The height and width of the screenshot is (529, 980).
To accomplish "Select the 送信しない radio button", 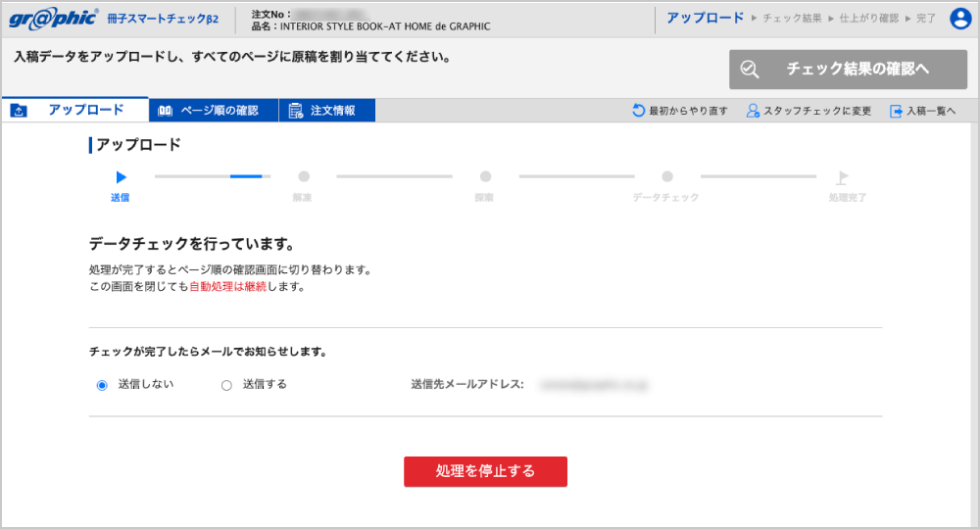I will [102, 385].
